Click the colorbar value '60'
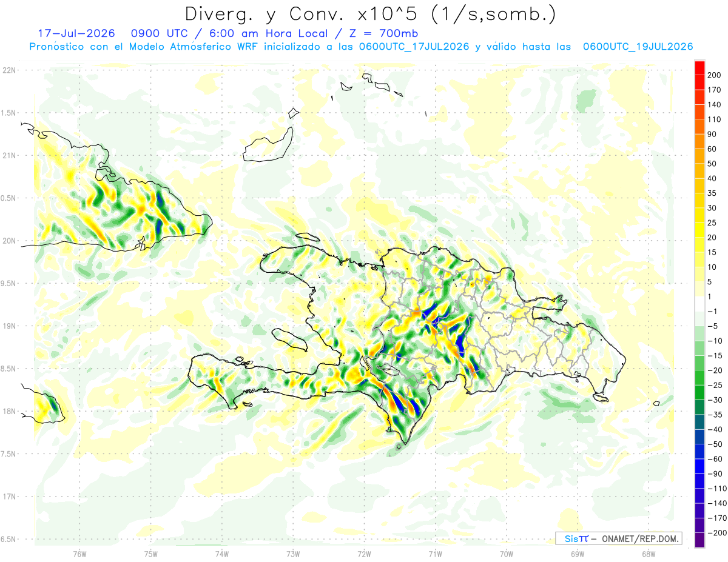This screenshot has width=728, height=562. tap(712, 149)
